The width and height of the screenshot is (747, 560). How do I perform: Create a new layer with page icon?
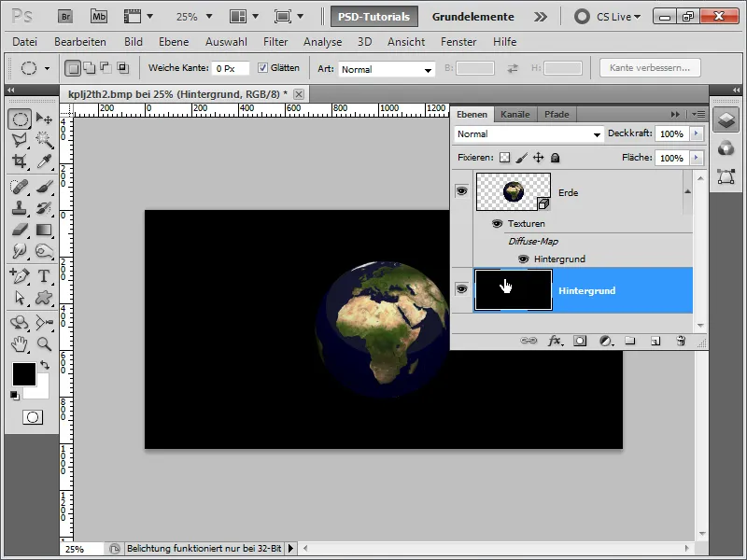655,341
